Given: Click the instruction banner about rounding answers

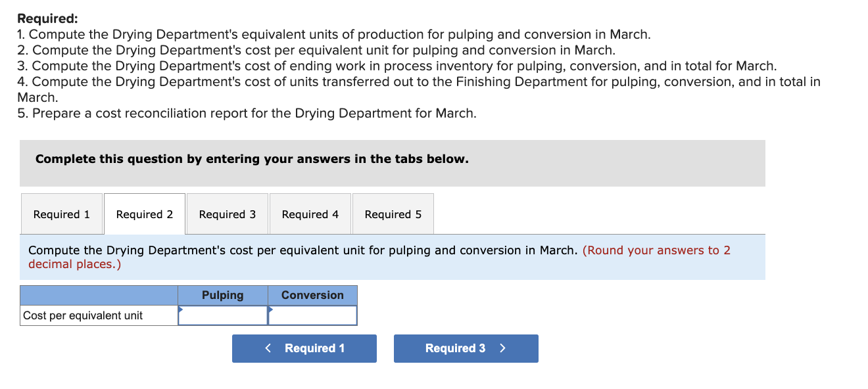Looking at the screenshot, I should click(x=393, y=257).
